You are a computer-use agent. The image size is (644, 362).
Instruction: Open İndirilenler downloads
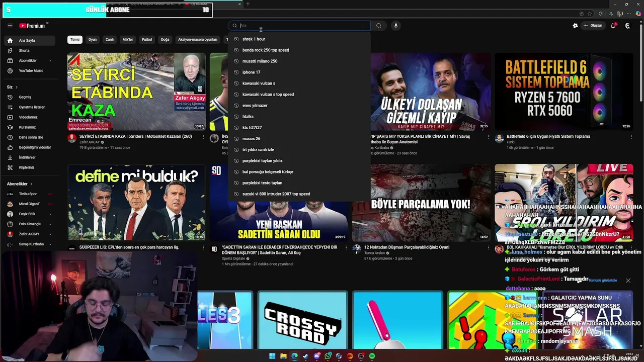coord(29,157)
